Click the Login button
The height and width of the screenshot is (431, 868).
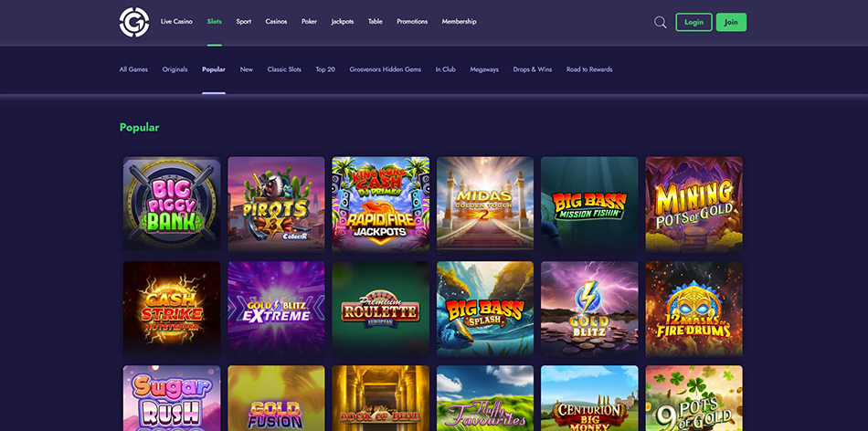coord(693,22)
